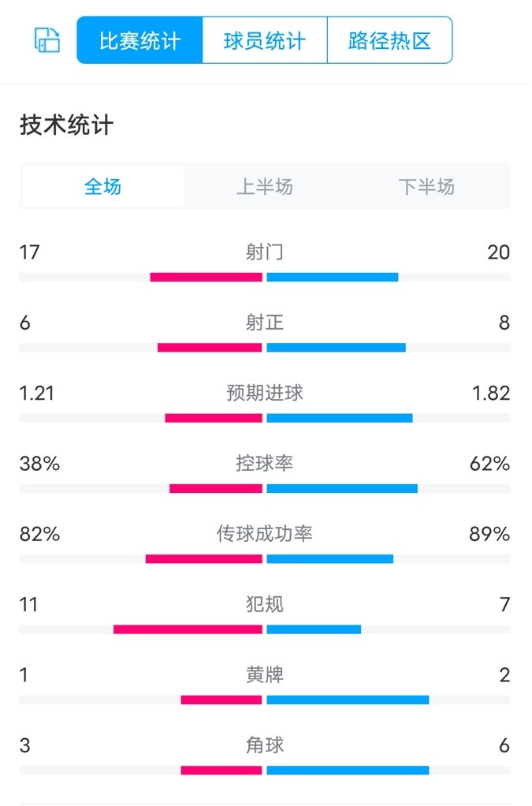The image size is (532, 806).
Task: Click the pink 射门 bar
Action: coord(206,277)
